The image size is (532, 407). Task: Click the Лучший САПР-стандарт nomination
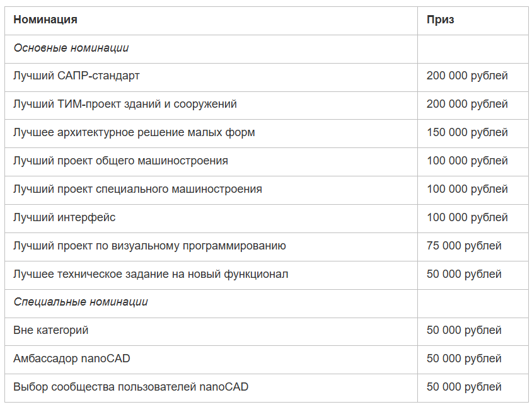point(76,76)
